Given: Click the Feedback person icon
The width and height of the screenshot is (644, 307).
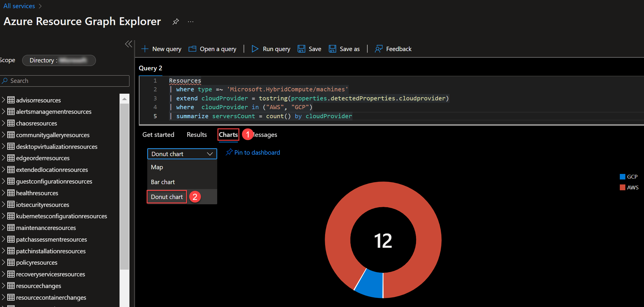Looking at the screenshot, I should (x=378, y=49).
